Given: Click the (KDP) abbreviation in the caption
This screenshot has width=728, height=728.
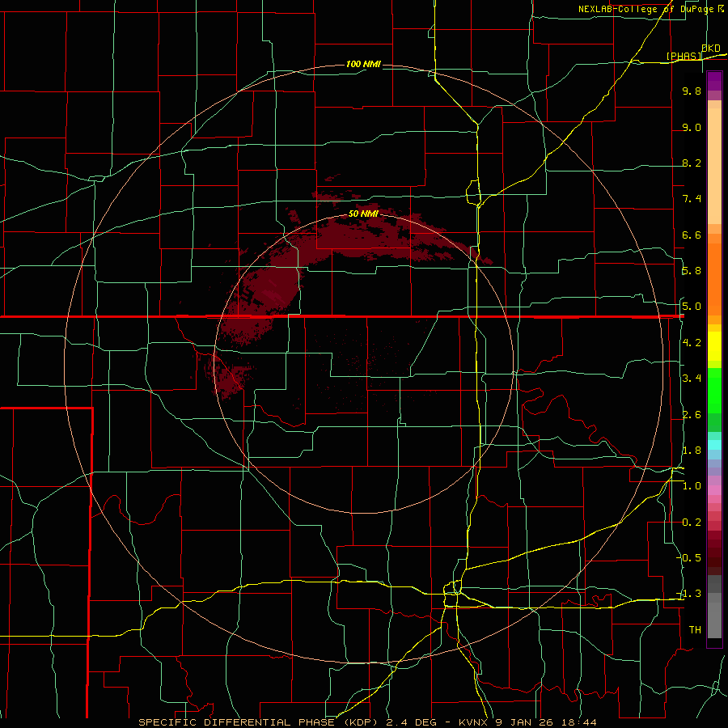Looking at the screenshot, I should click(x=360, y=722).
